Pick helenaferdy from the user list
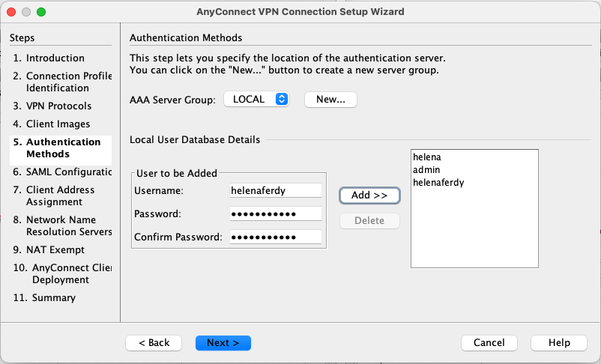The image size is (601, 364). pyautogui.click(x=438, y=182)
